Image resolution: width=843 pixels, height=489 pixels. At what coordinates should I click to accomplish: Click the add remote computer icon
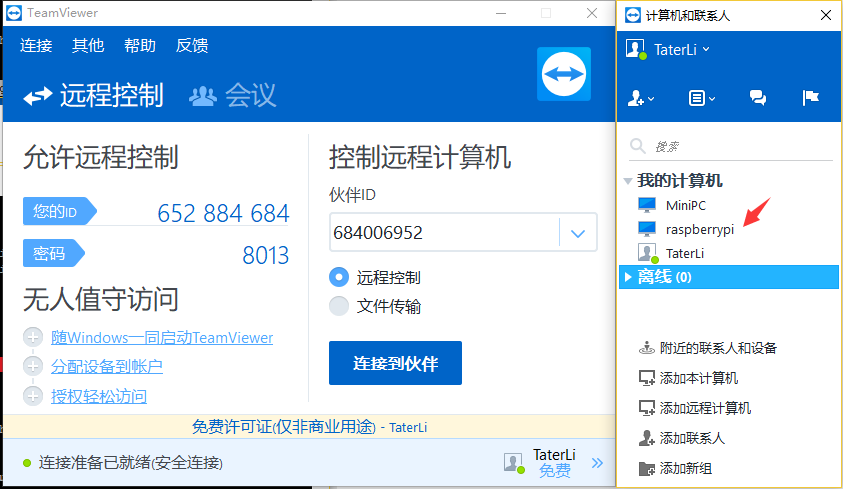[646, 408]
